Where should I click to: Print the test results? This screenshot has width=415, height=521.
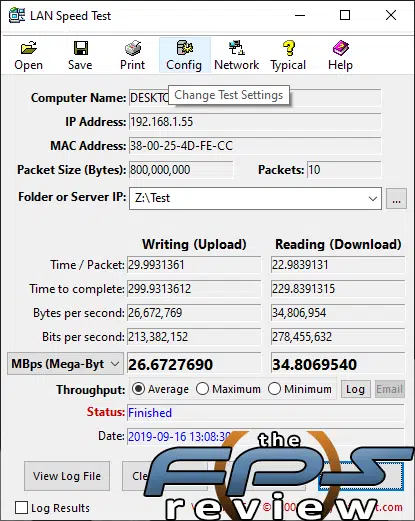click(x=132, y=55)
